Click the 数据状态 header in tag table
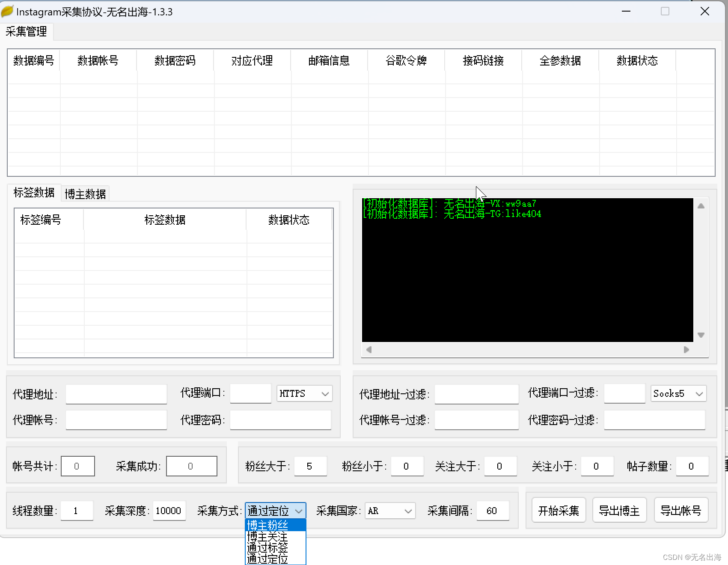 (289, 220)
